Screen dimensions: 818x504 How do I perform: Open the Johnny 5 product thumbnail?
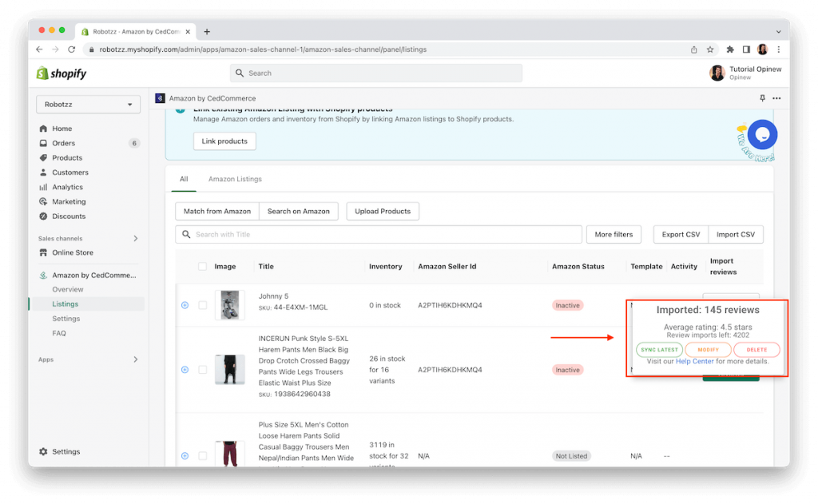pyautogui.click(x=229, y=305)
